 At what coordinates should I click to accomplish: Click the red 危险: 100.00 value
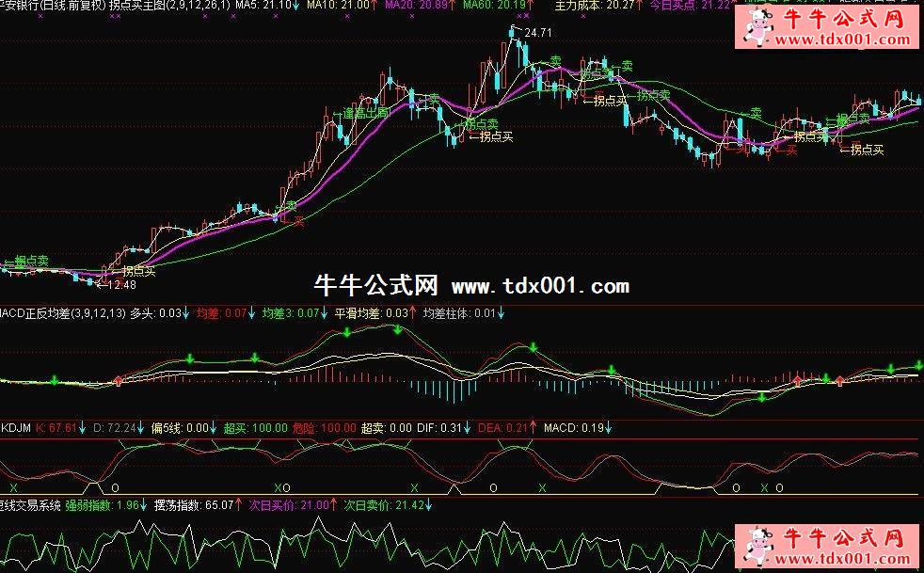pyautogui.click(x=324, y=427)
